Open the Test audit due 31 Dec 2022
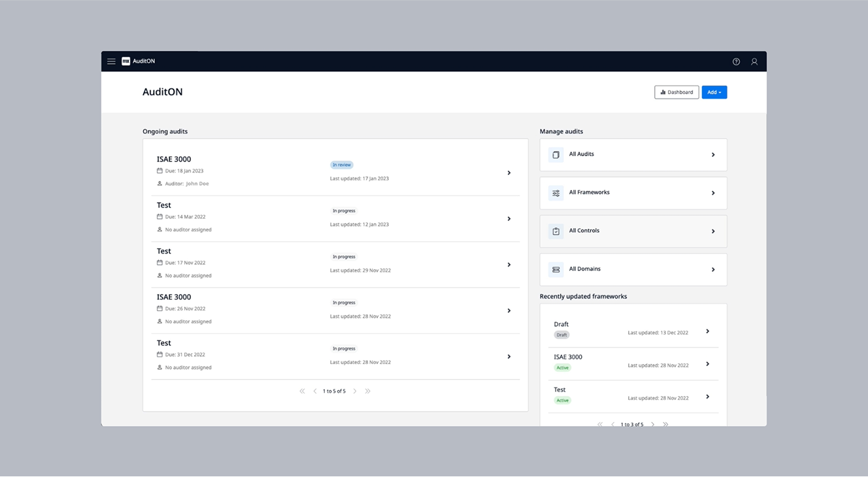The width and height of the screenshot is (868, 477). click(509, 357)
